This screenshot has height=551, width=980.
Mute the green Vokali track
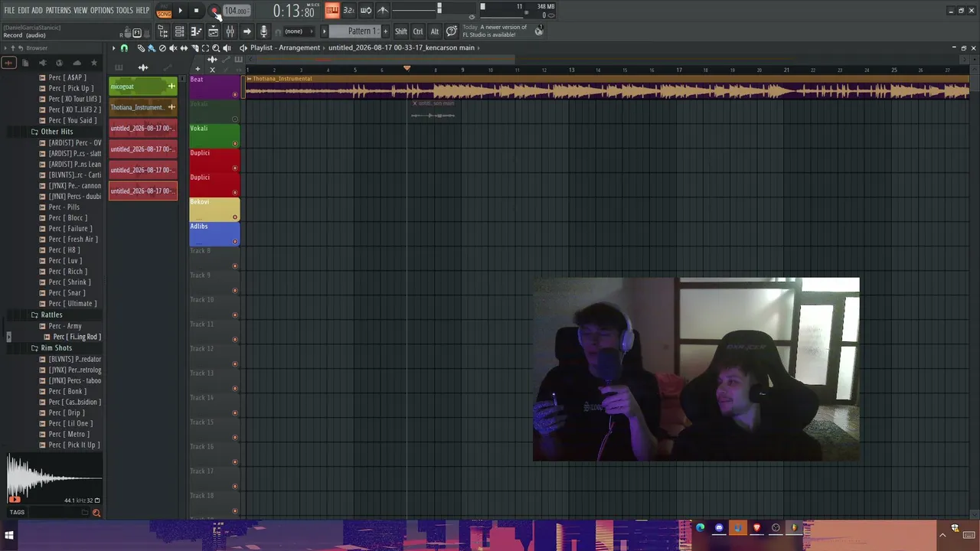coord(235,143)
